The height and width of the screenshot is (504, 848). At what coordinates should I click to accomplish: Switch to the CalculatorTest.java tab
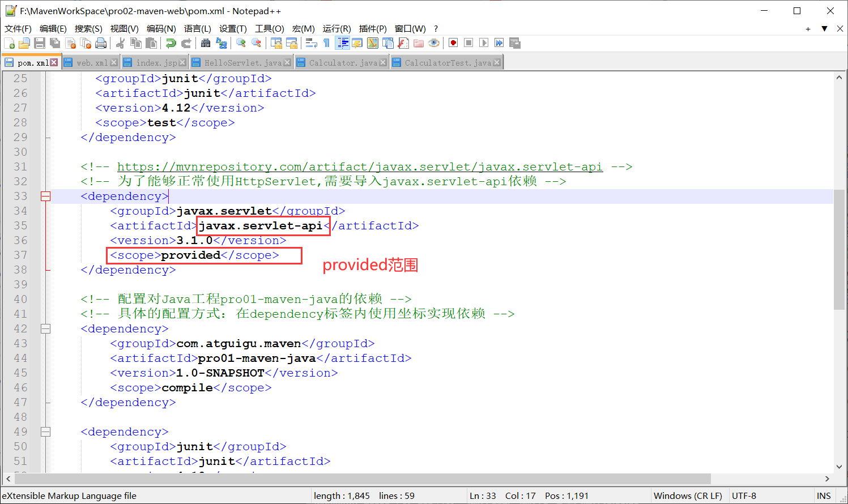[447, 63]
